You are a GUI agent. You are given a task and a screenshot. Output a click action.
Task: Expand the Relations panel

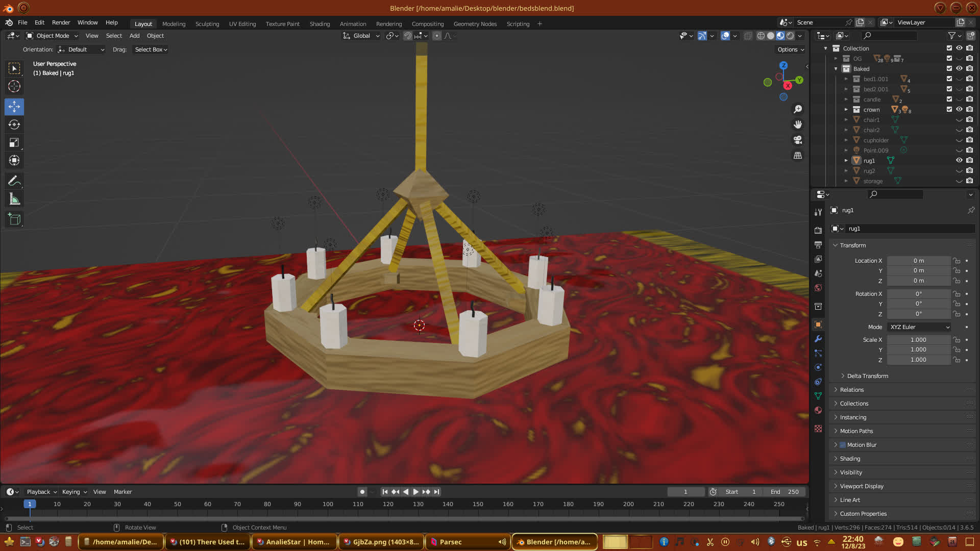point(852,390)
